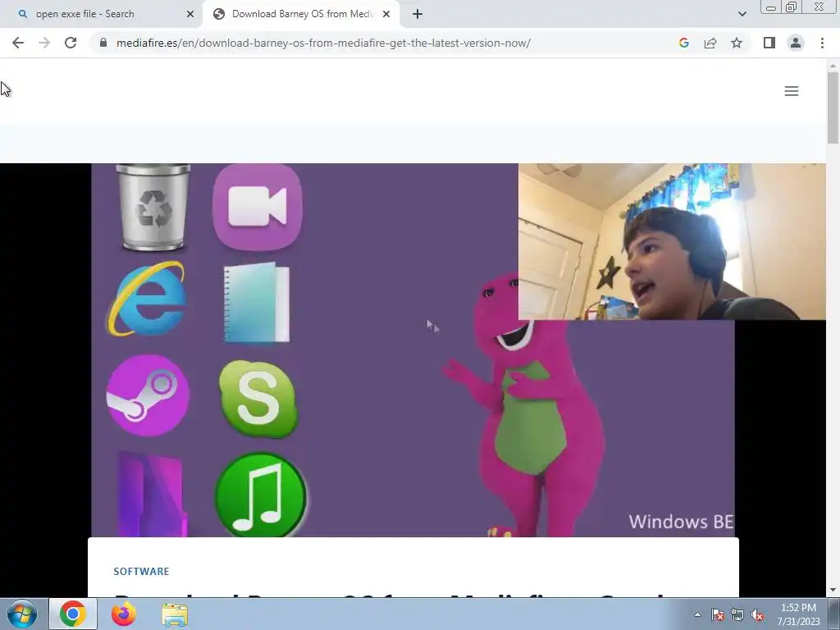Click the Barney OS desktop image
This screenshot has width=840, height=630.
413,349
